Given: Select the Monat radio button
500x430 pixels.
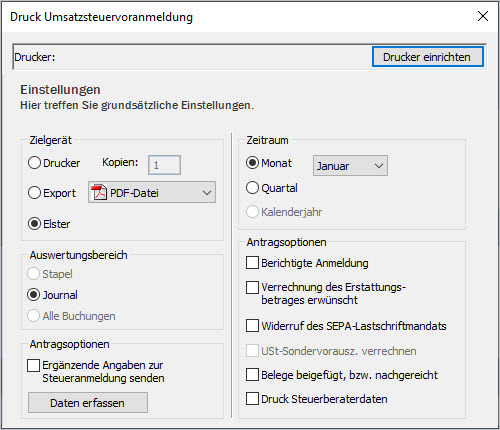Looking at the screenshot, I should click(x=252, y=163).
